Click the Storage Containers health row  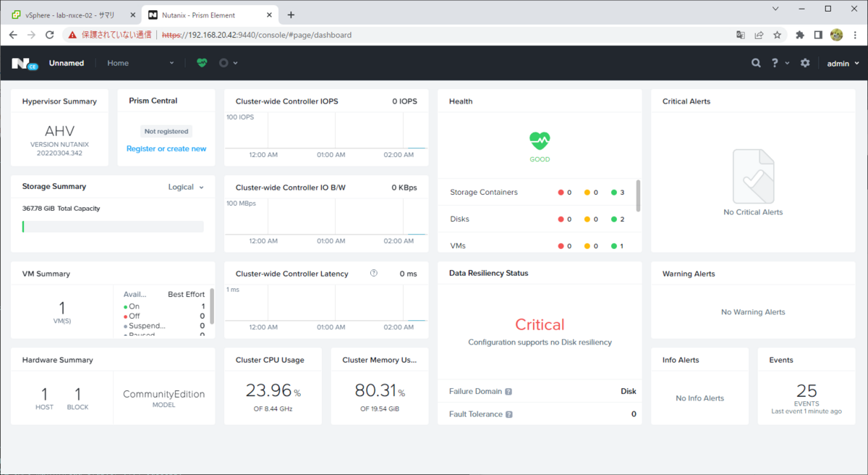[x=536, y=193]
